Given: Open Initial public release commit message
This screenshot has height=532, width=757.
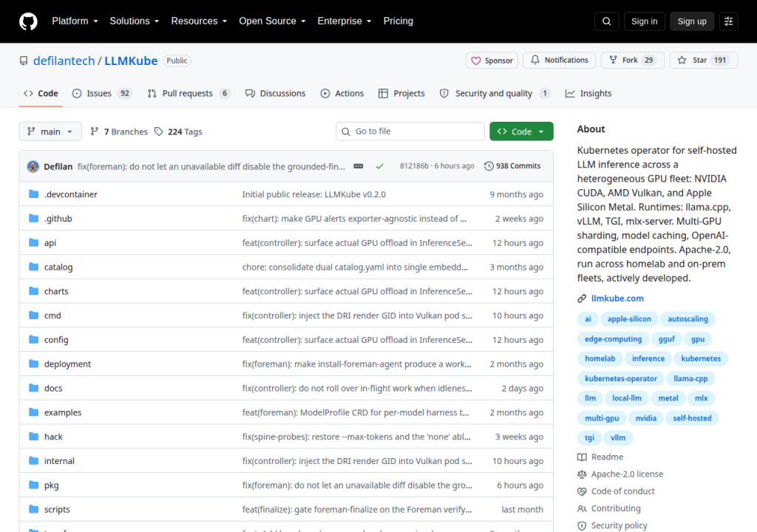Looking at the screenshot, I should 313,194.
